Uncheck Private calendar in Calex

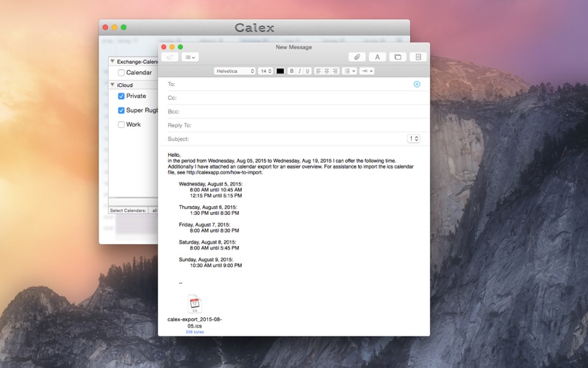point(121,96)
